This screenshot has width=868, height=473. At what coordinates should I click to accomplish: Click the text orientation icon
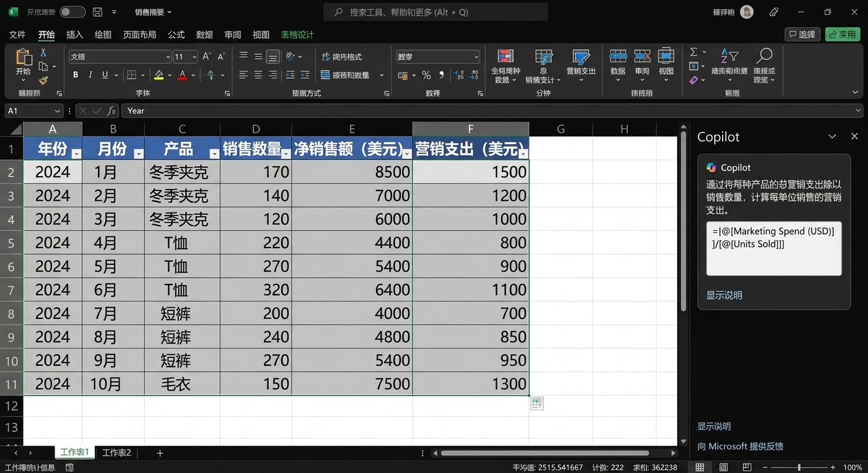(290, 56)
